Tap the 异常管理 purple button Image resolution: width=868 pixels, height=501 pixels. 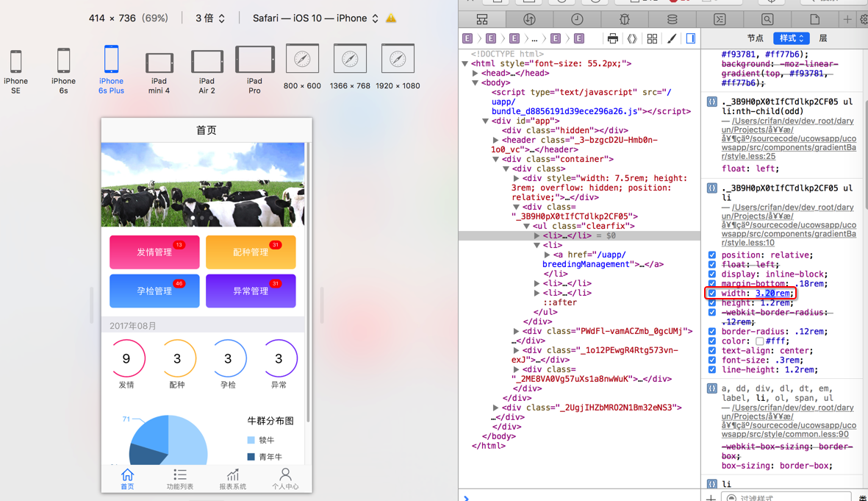(x=251, y=291)
